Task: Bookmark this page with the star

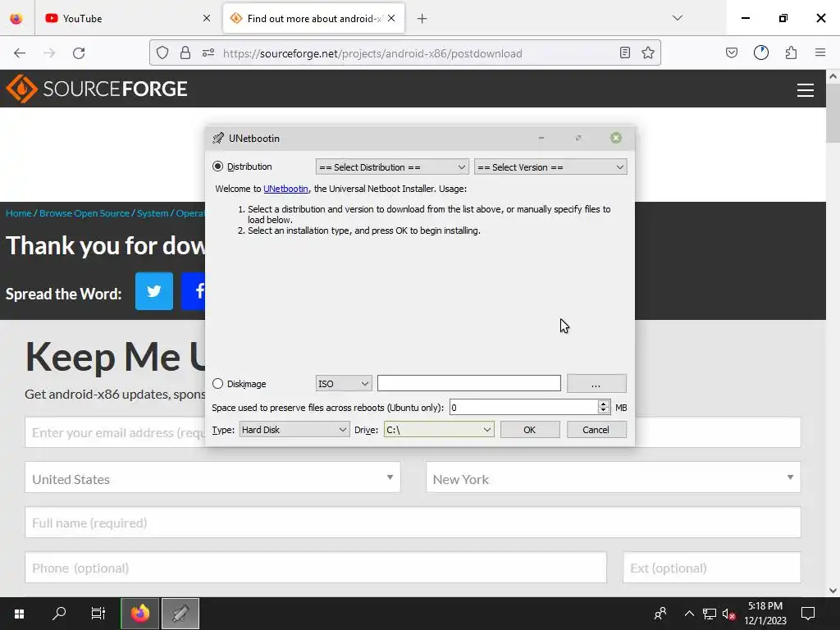Action: (x=648, y=53)
